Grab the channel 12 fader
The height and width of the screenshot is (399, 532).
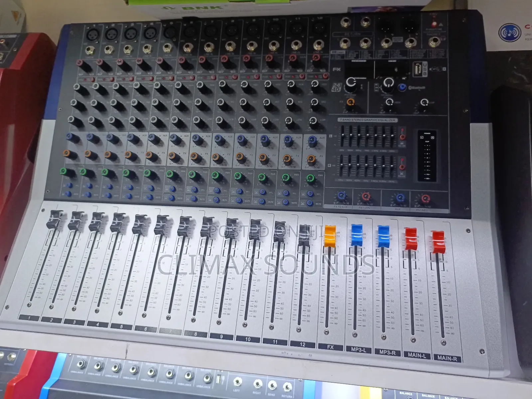pos(304,236)
